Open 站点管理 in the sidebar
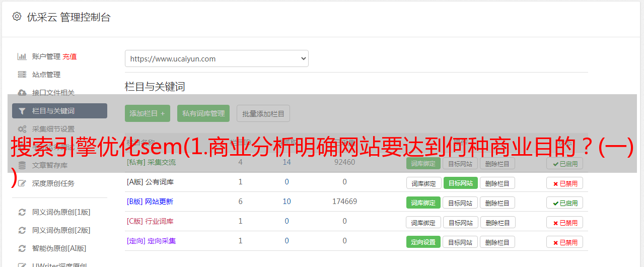This screenshot has height=267, width=644. pos(46,75)
